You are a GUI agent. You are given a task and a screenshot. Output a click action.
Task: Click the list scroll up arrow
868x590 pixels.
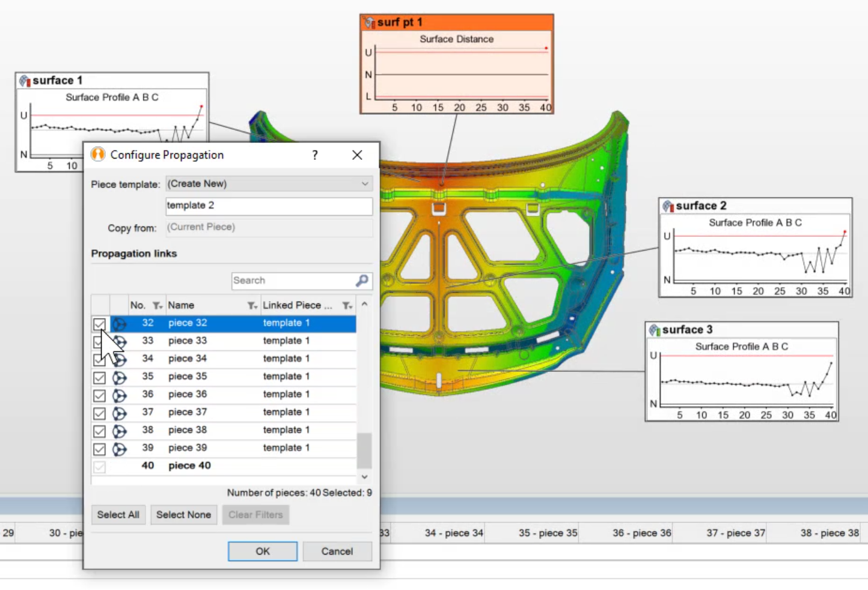click(364, 305)
